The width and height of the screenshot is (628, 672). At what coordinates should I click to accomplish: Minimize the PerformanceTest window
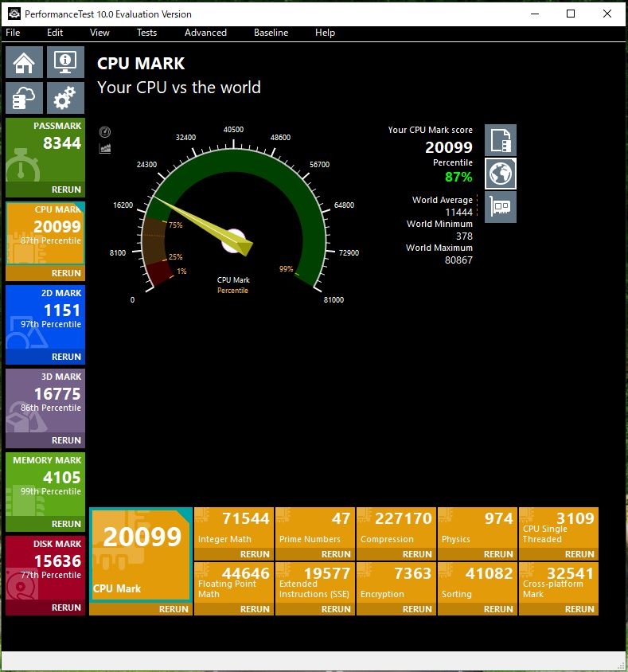[535, 14]
